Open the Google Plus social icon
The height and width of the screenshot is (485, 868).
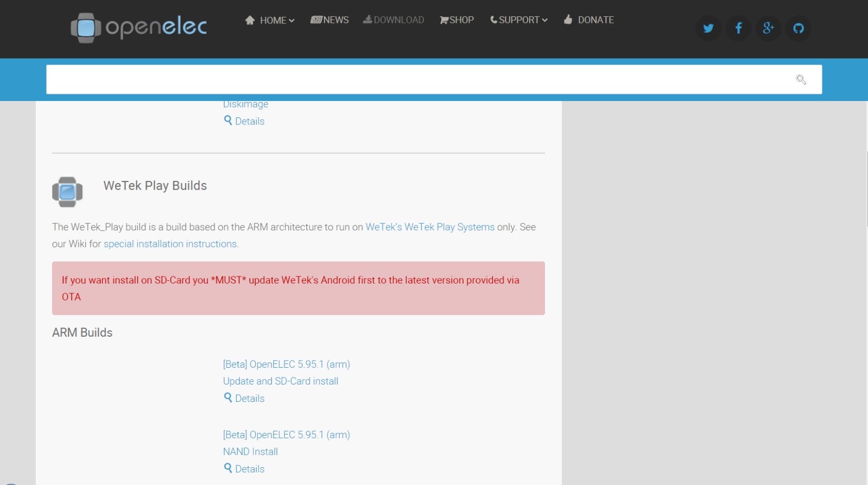tap(768, 28)
